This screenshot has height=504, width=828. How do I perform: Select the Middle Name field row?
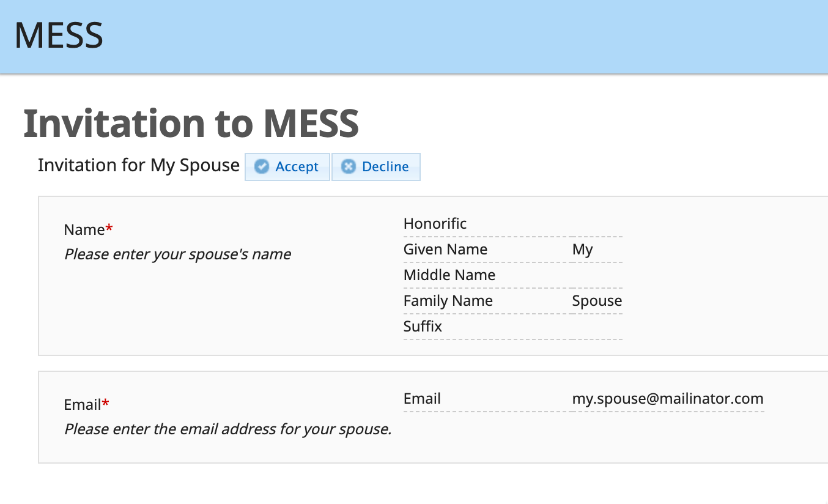tap(512, 275)
